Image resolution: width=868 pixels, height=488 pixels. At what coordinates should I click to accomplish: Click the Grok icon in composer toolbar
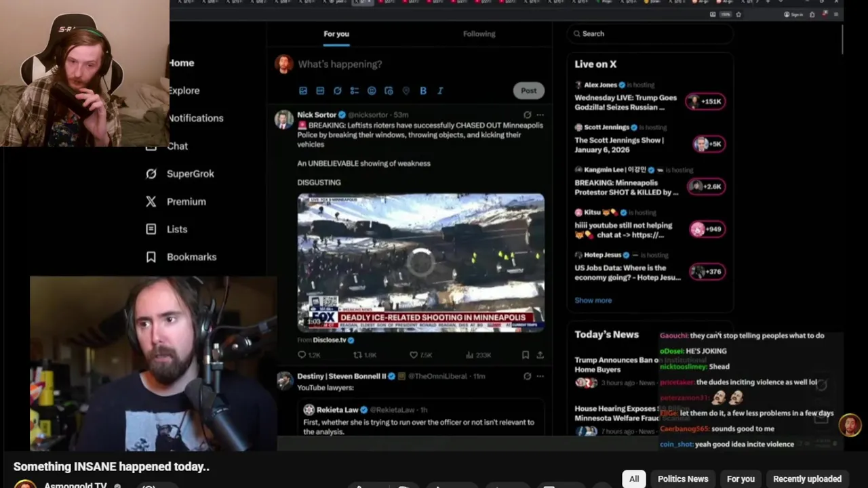337,91
